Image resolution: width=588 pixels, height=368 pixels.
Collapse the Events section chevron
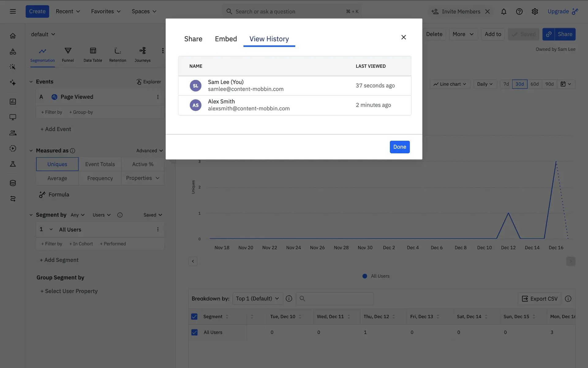click(31, 82)
